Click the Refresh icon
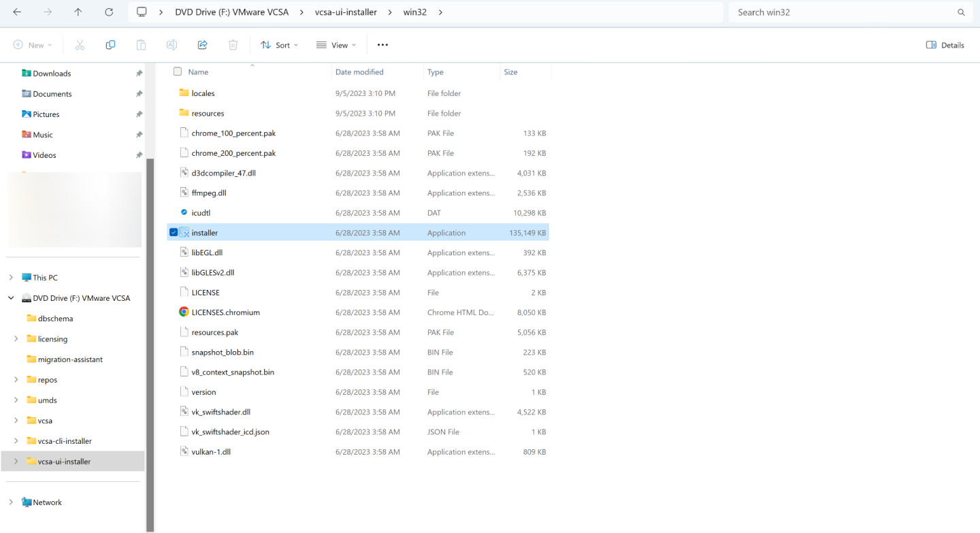The width and height of the screenshot is (980, 533). (x=109, y=12)
